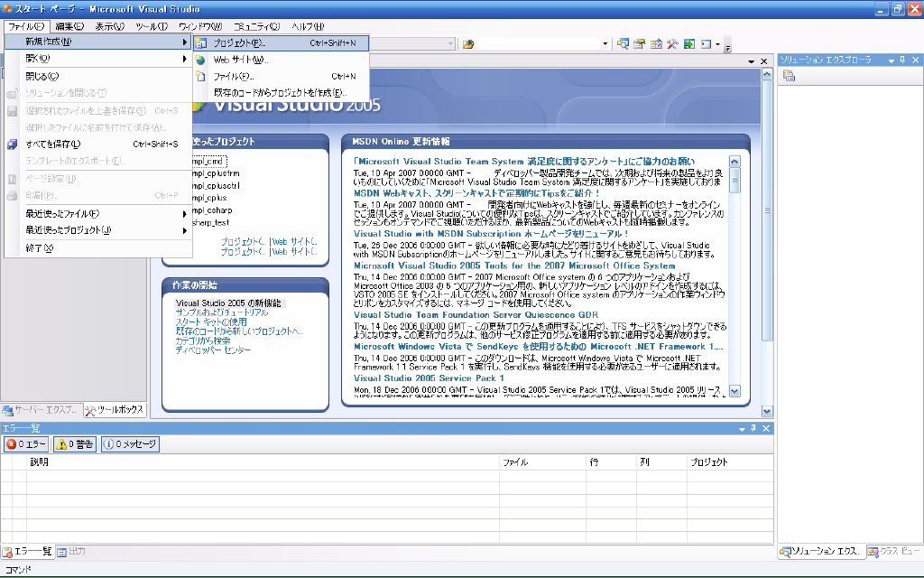Close the エラー一覧 panel
The image size is (924, 578).
(x=766, y=428)
